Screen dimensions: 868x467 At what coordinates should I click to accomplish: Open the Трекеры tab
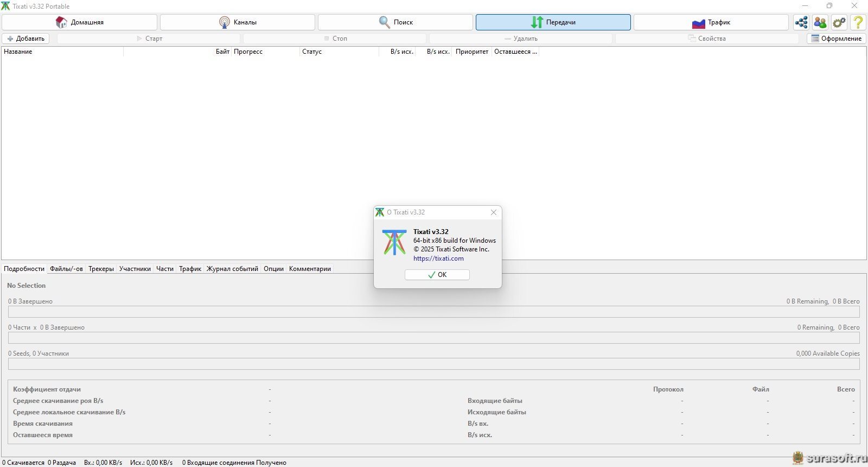pos(101,269)
